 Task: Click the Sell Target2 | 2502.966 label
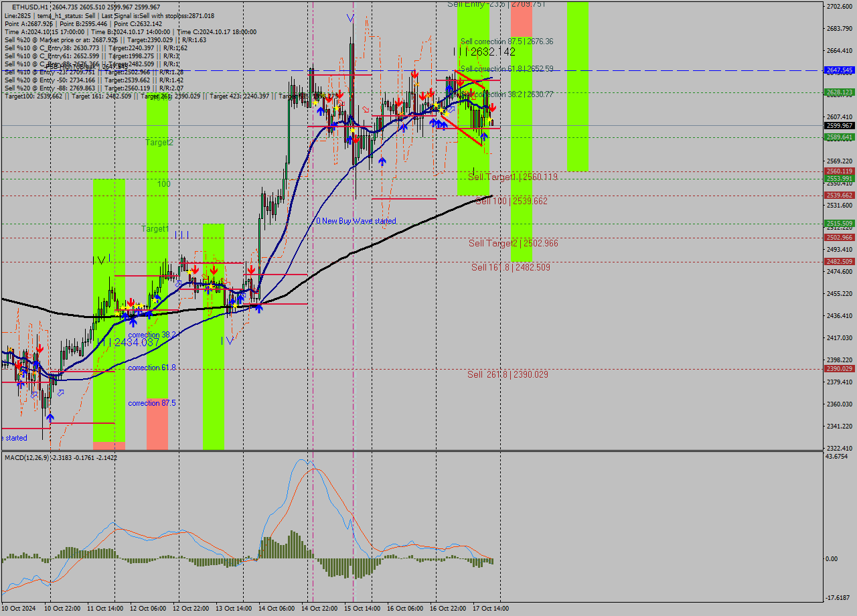click(x=514, y=243)
